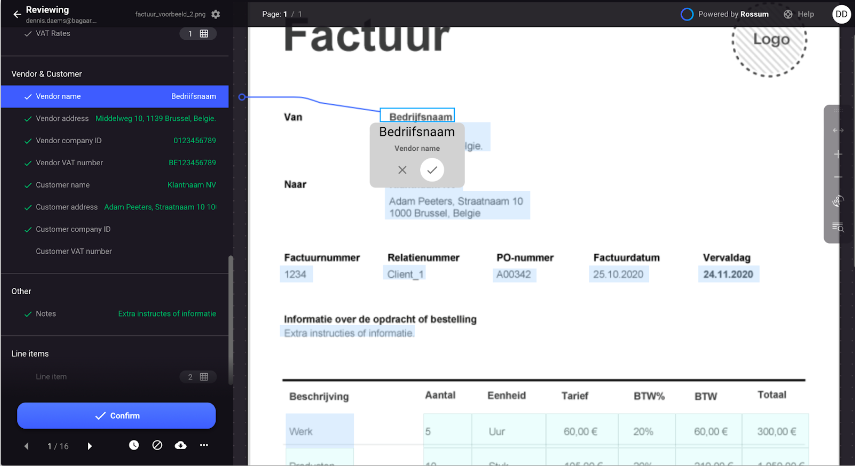Select the Notes field row

click(x=115, y=314)
